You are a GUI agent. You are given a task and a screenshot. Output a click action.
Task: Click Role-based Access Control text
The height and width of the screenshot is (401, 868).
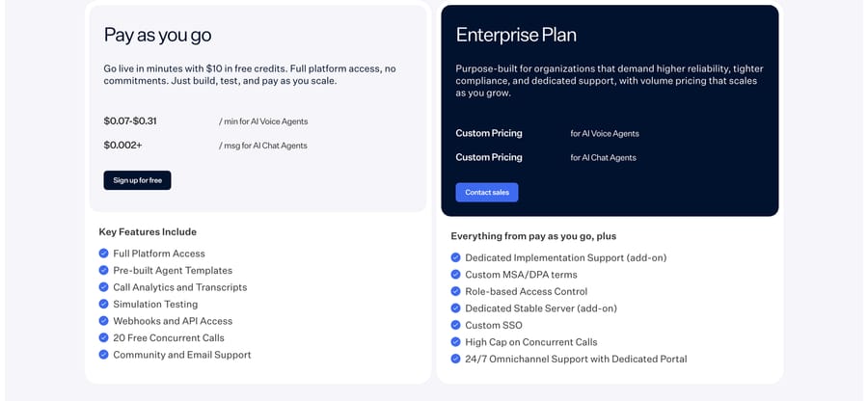coord(527,291)
